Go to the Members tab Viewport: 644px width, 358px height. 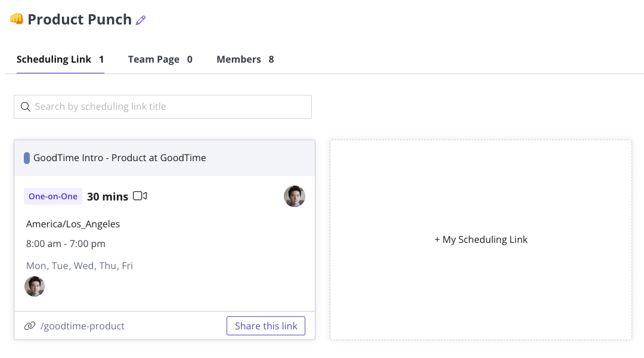pyautogui.click(x=245, y=60)
